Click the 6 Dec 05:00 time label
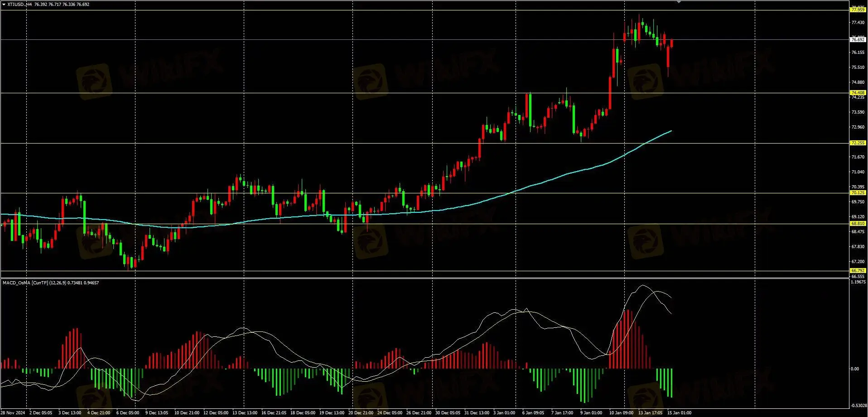 click(x=128, y=413)
